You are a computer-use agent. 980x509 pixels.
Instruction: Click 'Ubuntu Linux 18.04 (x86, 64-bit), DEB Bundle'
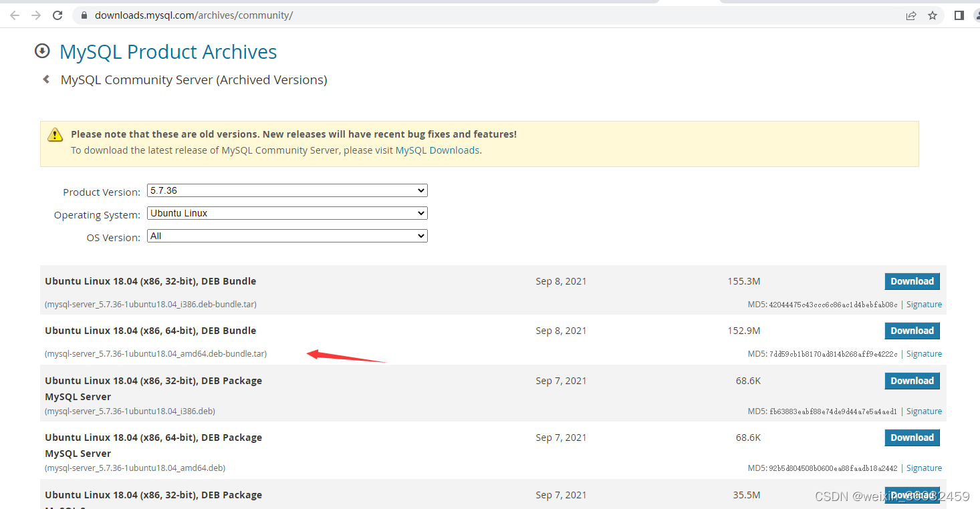150,331
